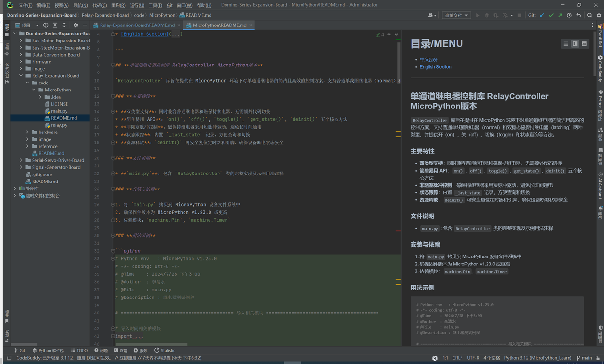Click the 中文部分 link in preview
Screen dimensions: 604x364
429,59
